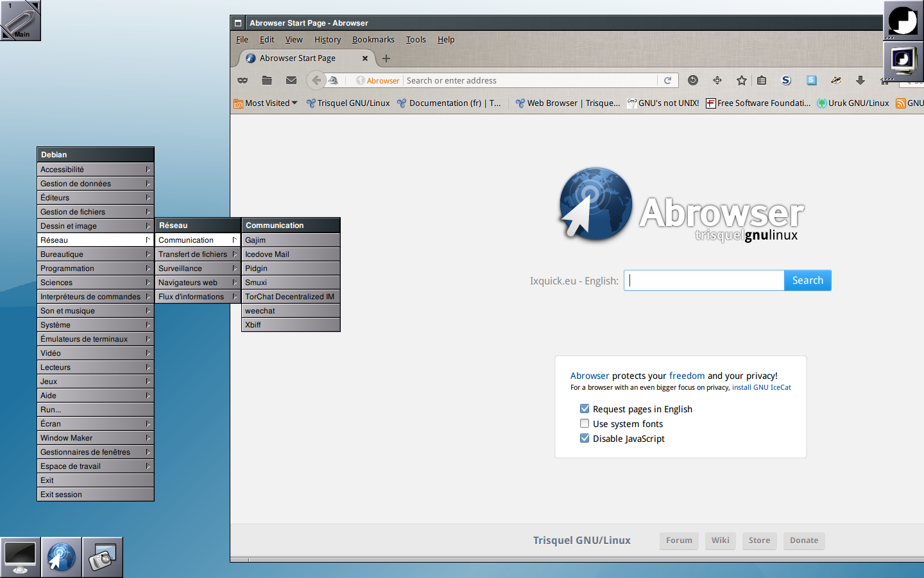Image resolution: width=924 pixels, height=578 pixels.
Task: Click the Abrowser identity globe icon in address bar
Action: click(361, 80)
